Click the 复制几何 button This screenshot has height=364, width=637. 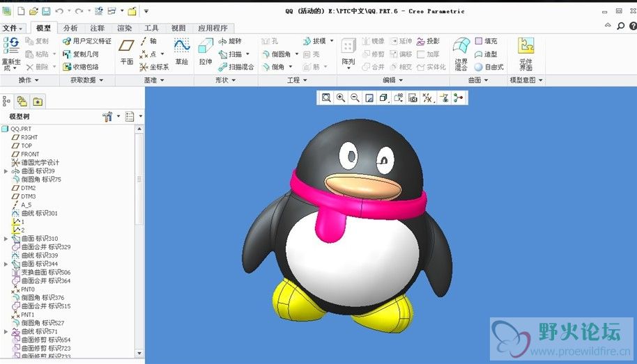click(x=81, y=54)
